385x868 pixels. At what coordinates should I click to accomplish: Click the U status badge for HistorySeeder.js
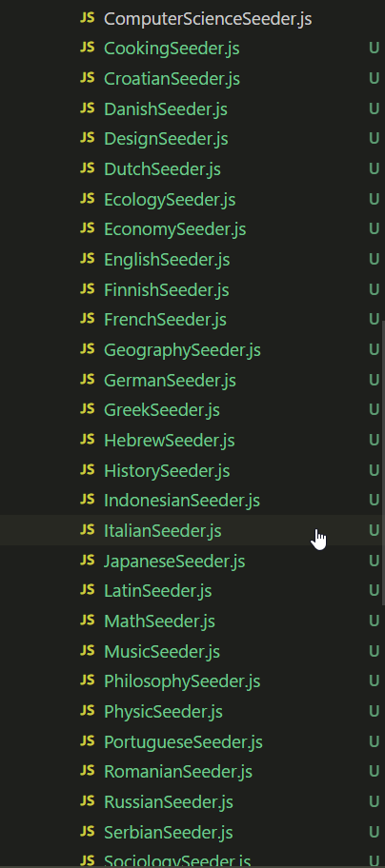374,470
